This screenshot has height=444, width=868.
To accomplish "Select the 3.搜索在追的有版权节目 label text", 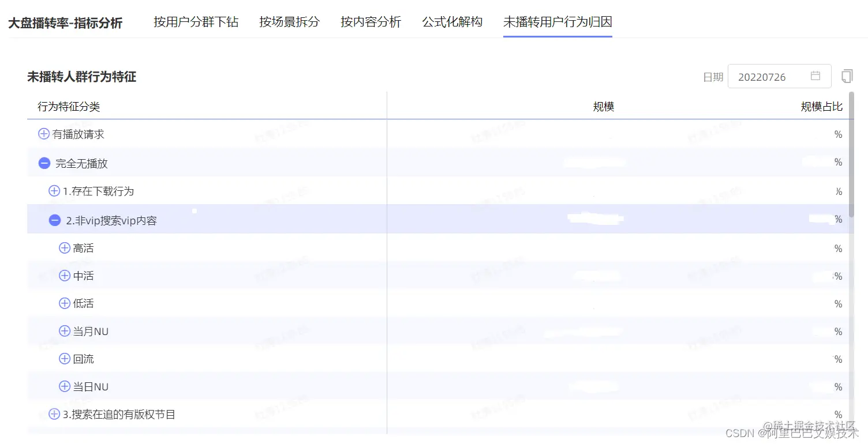I will tap(119, 415).
